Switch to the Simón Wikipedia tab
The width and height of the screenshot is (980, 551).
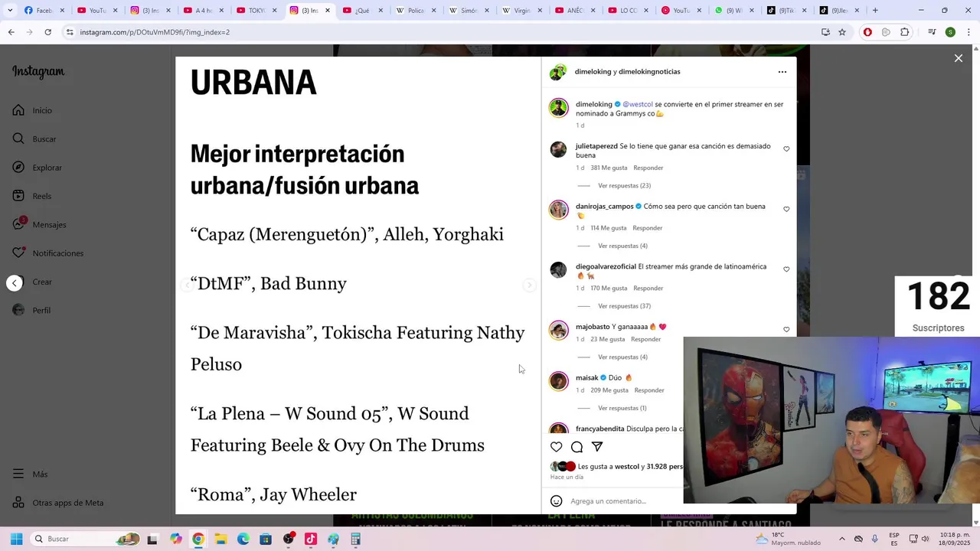click(467, 11)
